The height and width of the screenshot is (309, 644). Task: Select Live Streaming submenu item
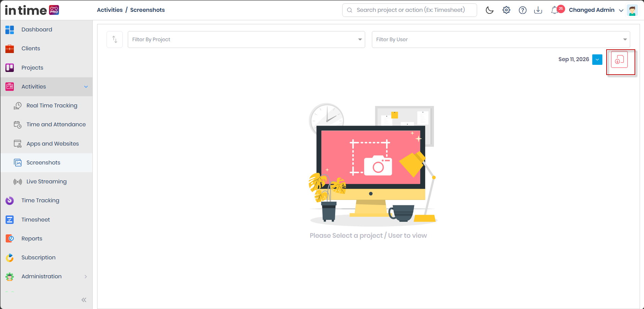pyautogui.click(x=47, y=182)
